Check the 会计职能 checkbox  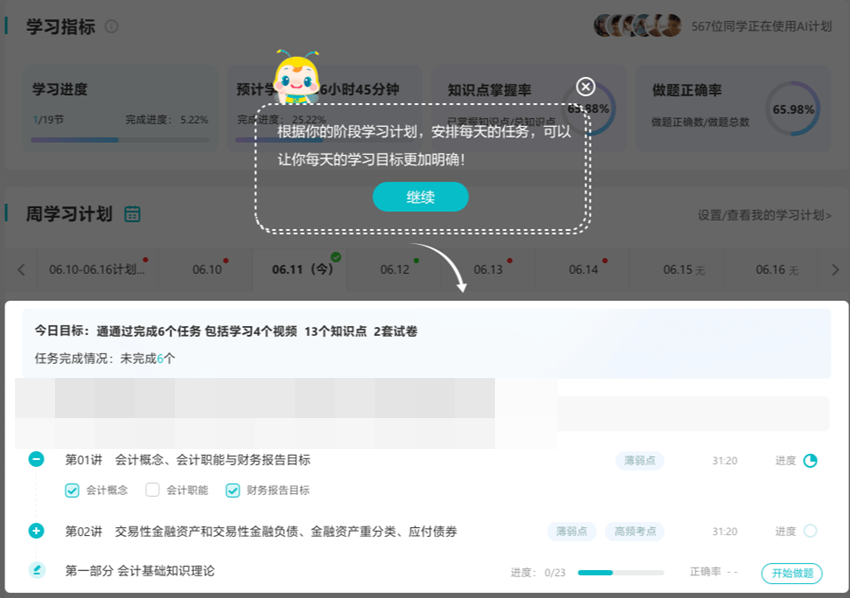click(152, 491)
